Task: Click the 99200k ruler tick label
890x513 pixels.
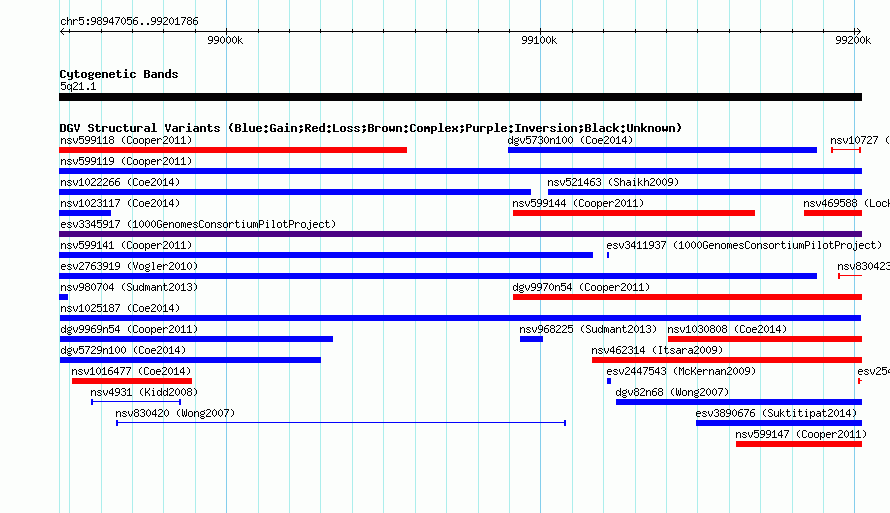Action: (x=853, y=40)
